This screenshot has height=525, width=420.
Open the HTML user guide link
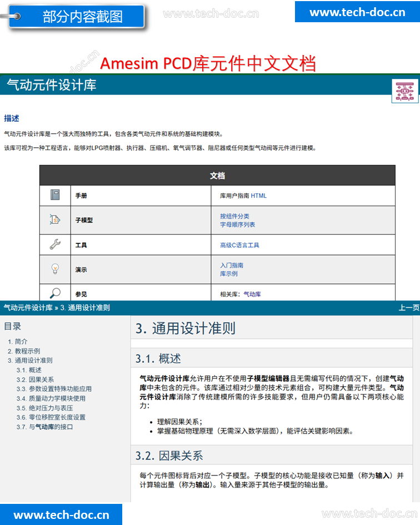coord(258,196)
